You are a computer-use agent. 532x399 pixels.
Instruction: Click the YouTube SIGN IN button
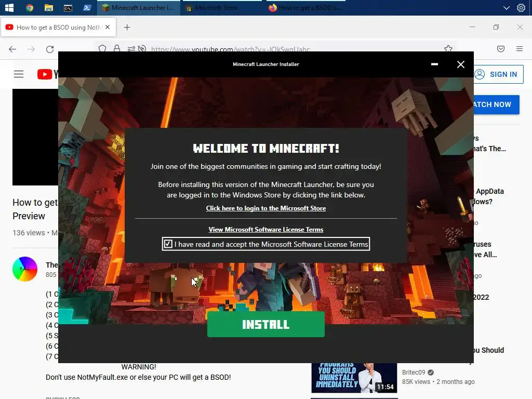pyautogui.click(x=498, y=74)
